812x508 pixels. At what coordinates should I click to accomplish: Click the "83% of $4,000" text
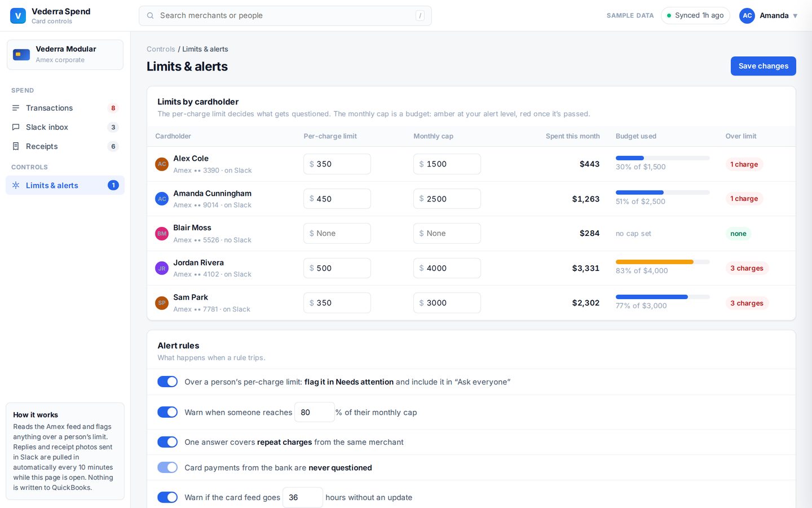tap(642, 271)
